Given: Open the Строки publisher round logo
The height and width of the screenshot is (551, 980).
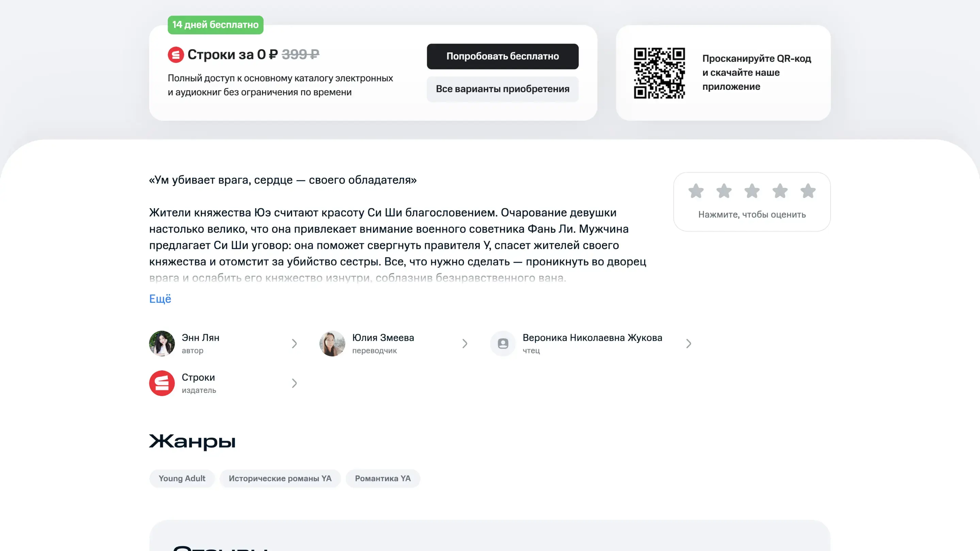Looking at the screenshot, I should pyautogui.click(x=162, y=383).
